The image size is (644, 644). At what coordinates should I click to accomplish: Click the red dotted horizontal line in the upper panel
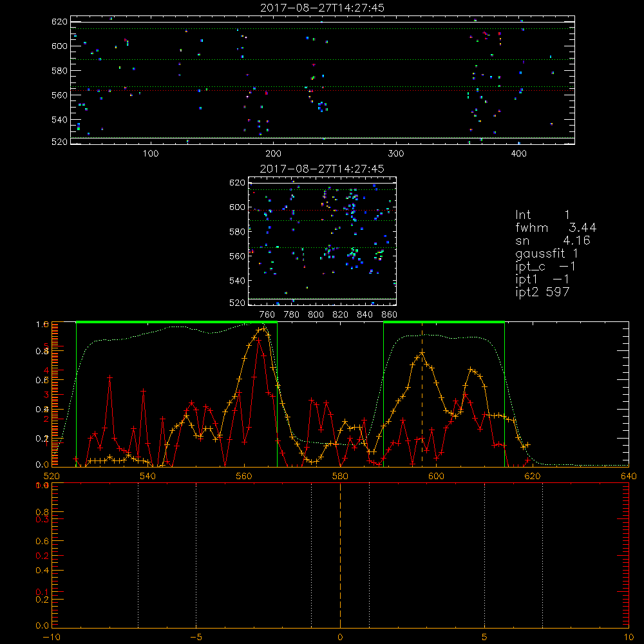click(323, 90)
